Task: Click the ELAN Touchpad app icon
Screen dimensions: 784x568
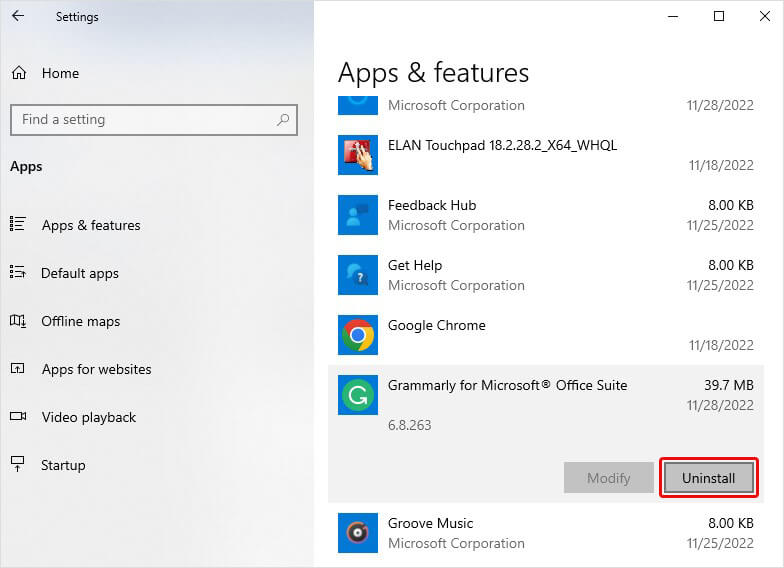Action: coord(358,155)
